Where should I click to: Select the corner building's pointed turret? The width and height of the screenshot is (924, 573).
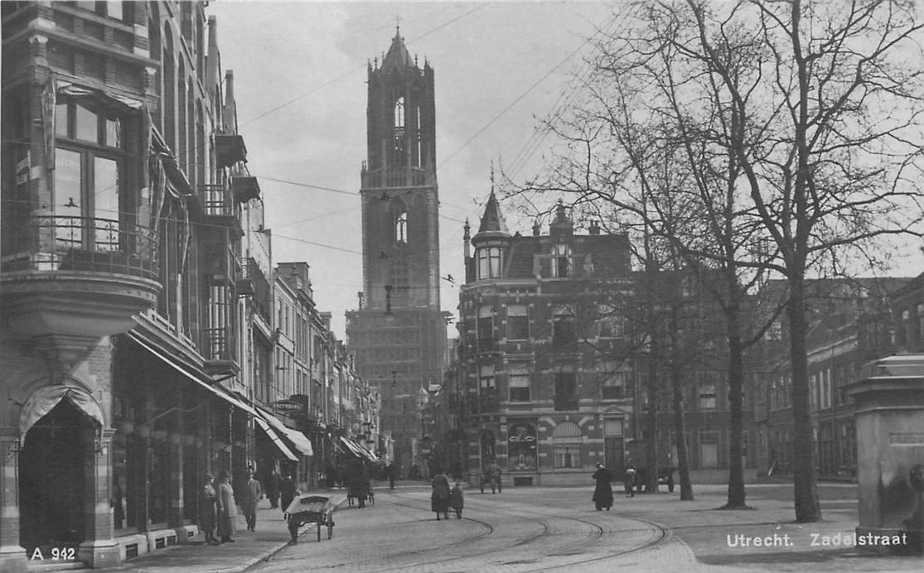491,217
